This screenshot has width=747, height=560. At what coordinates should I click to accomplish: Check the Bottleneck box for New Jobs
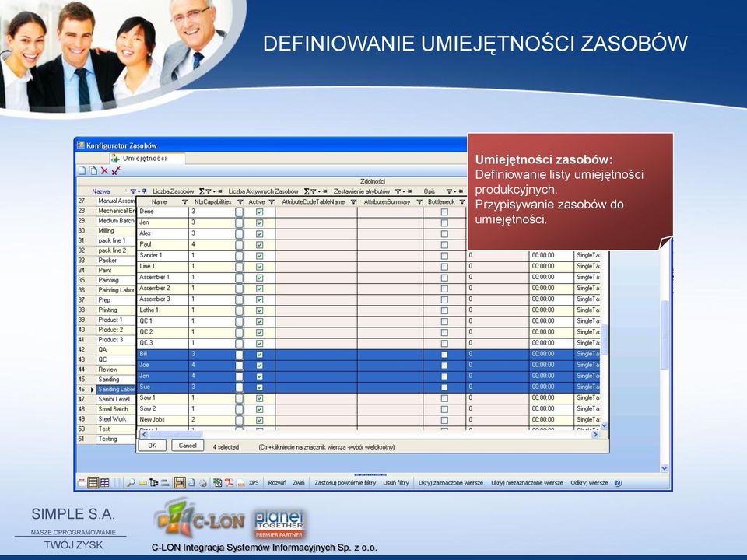click(444, 420)
